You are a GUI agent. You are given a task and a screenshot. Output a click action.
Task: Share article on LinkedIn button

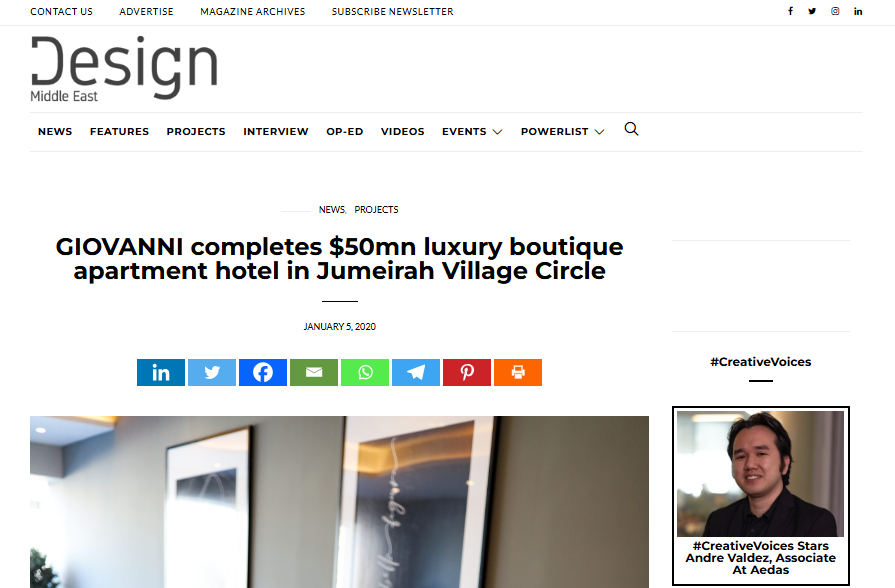[x=161, y=372]
